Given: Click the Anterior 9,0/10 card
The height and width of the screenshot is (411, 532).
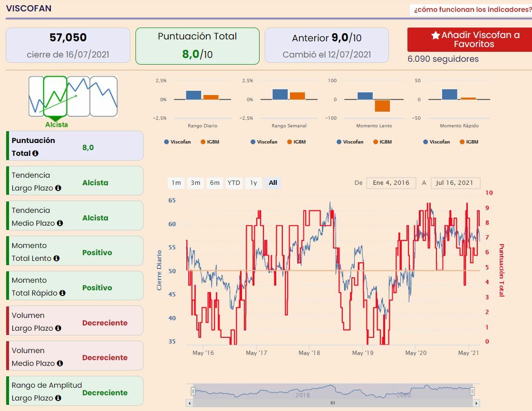Looking at the screenshot, I should click(327, 45).
